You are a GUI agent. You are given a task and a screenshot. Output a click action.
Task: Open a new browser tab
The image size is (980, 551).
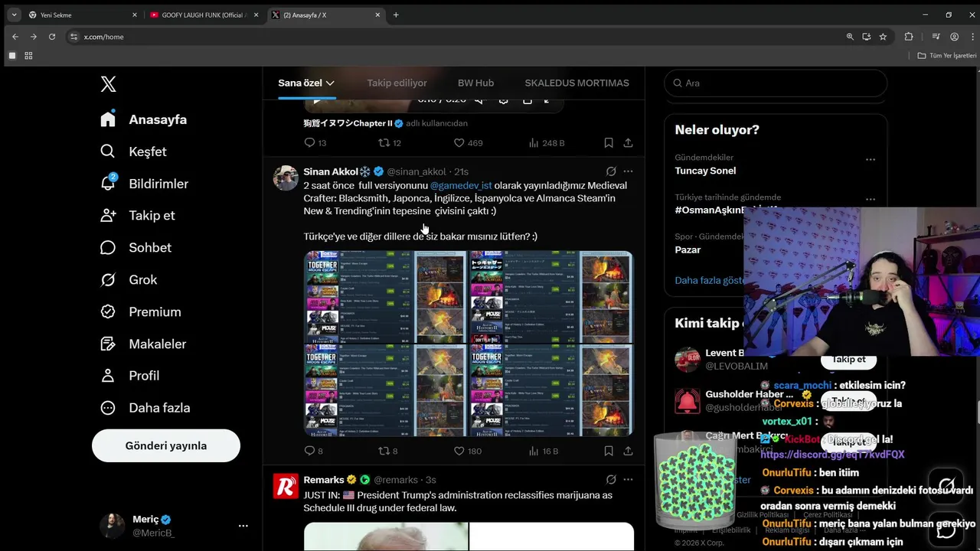[x=396, y=15]
